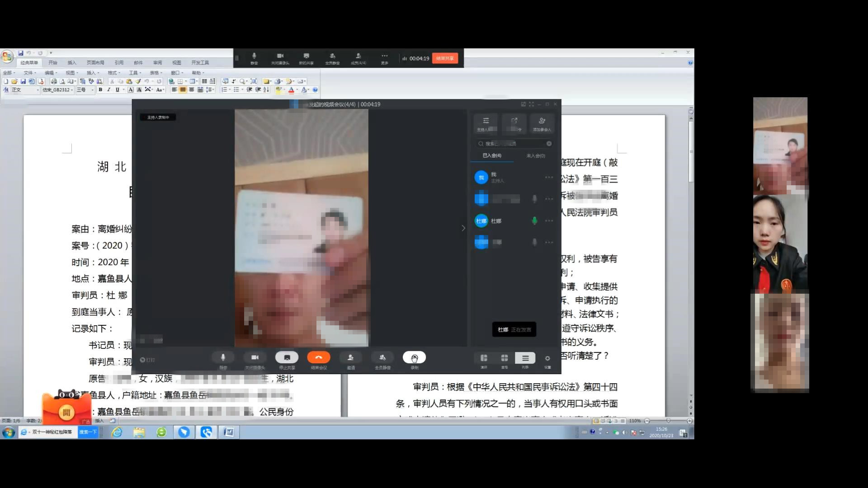
Task: Click the fullscreen icon in the meeting title bar
Action: pyautogui.click(x=531, y=104)
